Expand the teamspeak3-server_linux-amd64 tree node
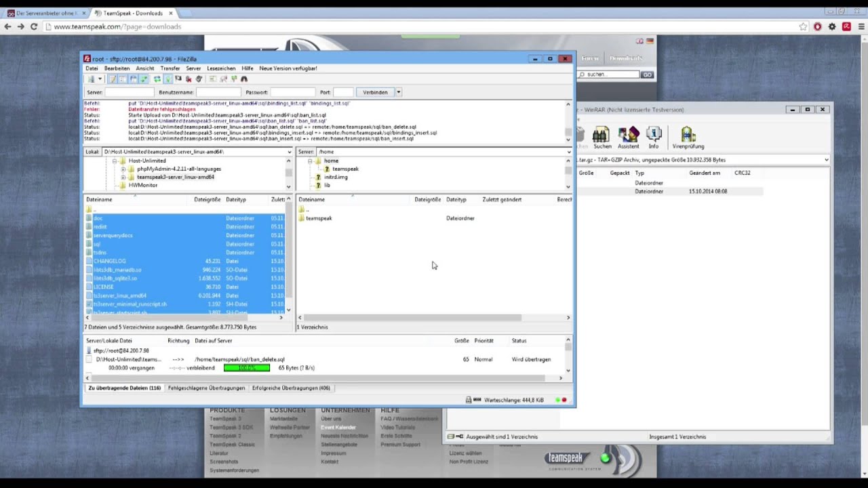This screenshot has height=488, width=868. tap(123, 177)
